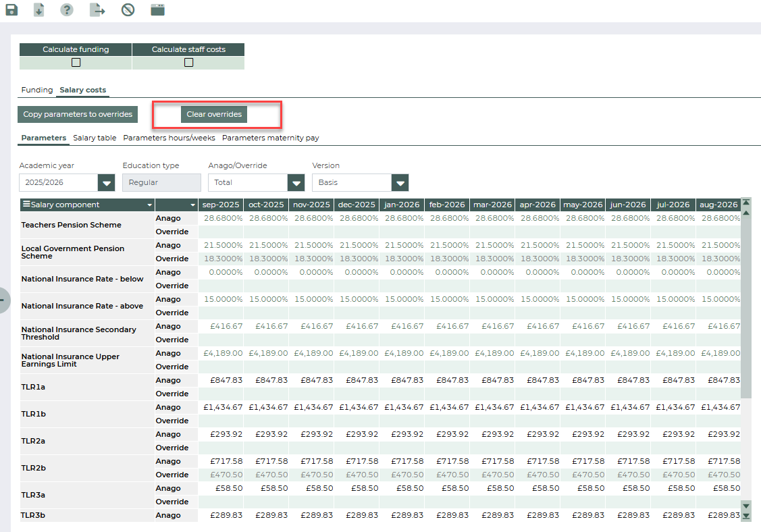761x532 pixels.
Task: Select TLR2b Override cell for sep-2025
Action: (221, 475)
